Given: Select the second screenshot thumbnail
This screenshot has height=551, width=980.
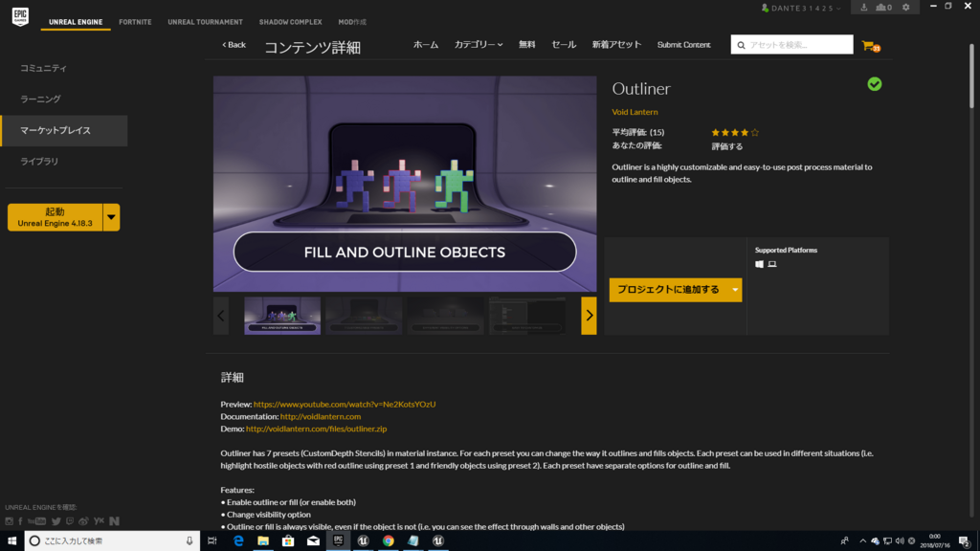Looking at the screenshot, I should [x=363, y=315].
